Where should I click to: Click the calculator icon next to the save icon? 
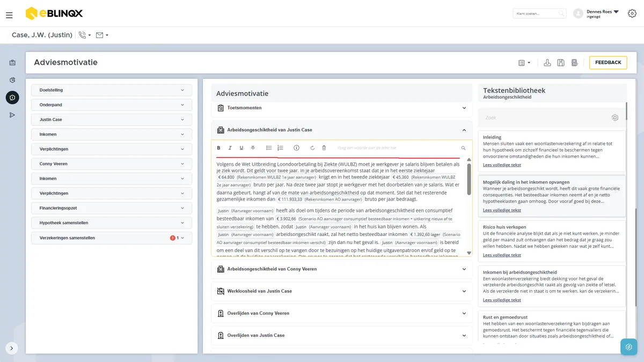574,63
